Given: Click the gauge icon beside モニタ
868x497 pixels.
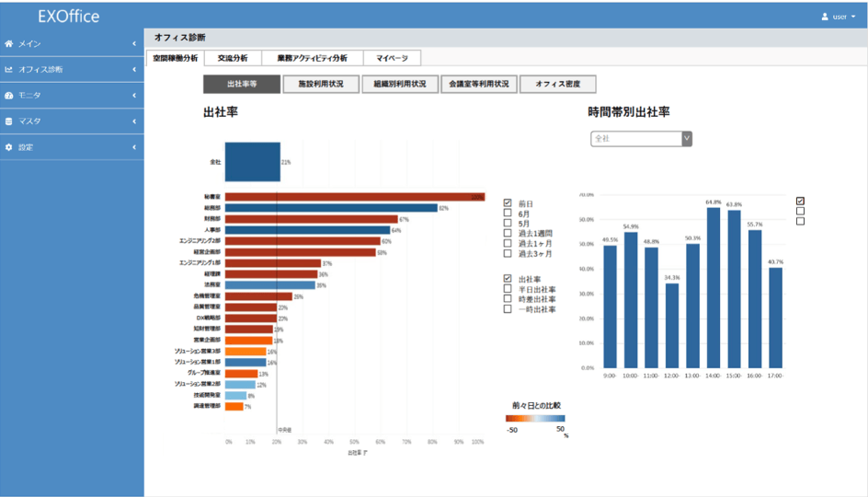Looking at the screenshot, I should (x=9, y=95).
